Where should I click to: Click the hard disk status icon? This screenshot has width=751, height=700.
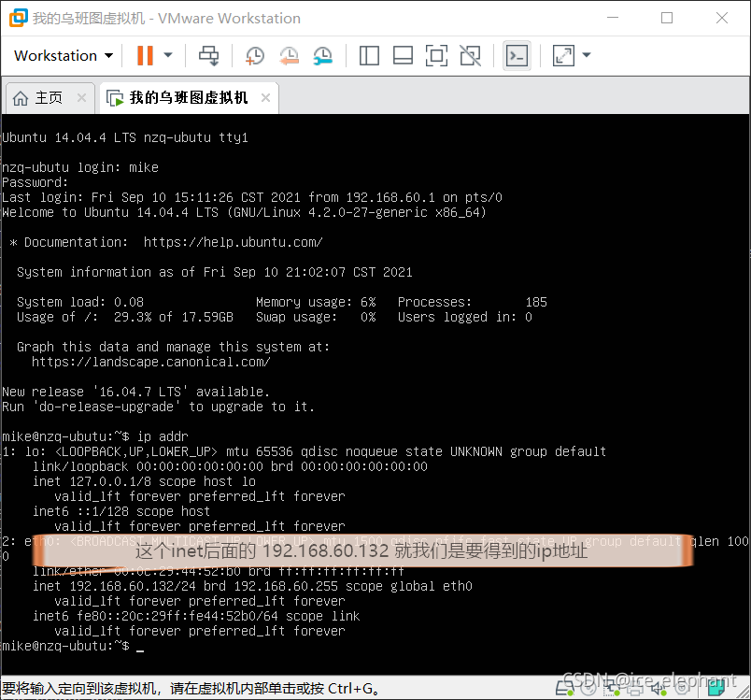pos(565,688)
